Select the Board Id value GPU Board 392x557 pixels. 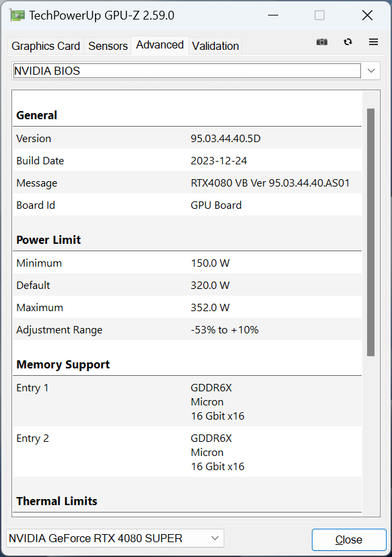(x=216, y=205)
